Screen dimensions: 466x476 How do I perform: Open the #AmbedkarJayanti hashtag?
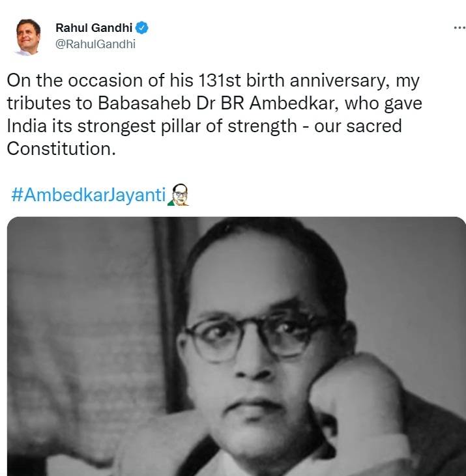pyautogui.click(x=89, y=195)
